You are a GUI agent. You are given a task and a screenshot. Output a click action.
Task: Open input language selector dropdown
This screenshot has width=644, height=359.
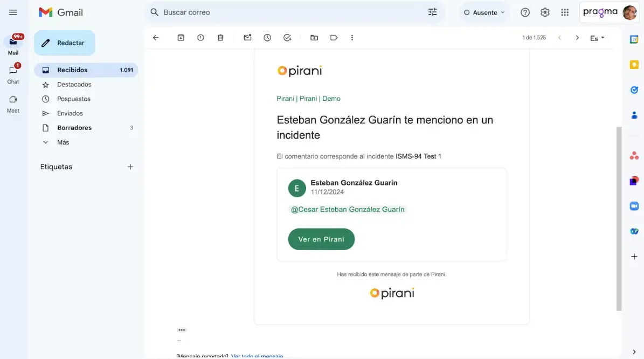[597, 38]
